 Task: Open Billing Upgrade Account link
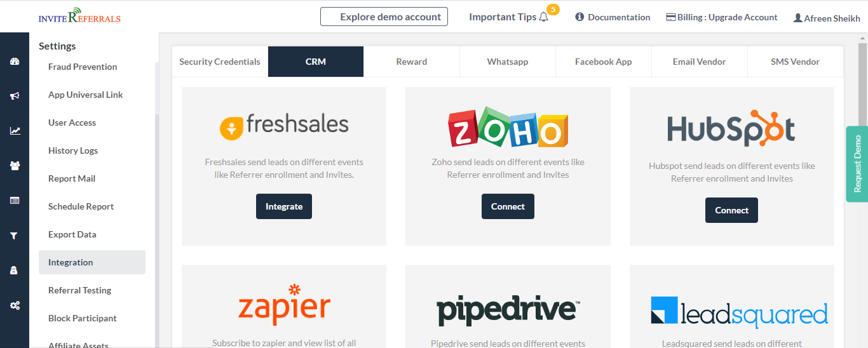722,17
